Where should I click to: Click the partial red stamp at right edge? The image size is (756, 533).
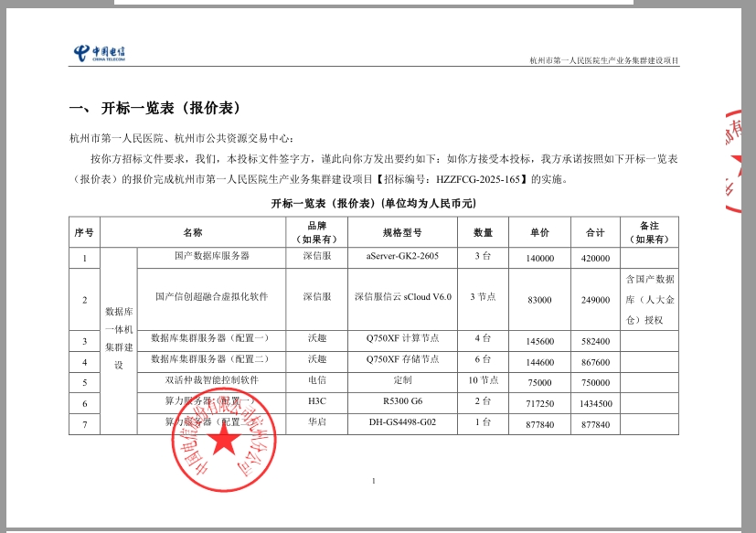[x=738, y=162]
